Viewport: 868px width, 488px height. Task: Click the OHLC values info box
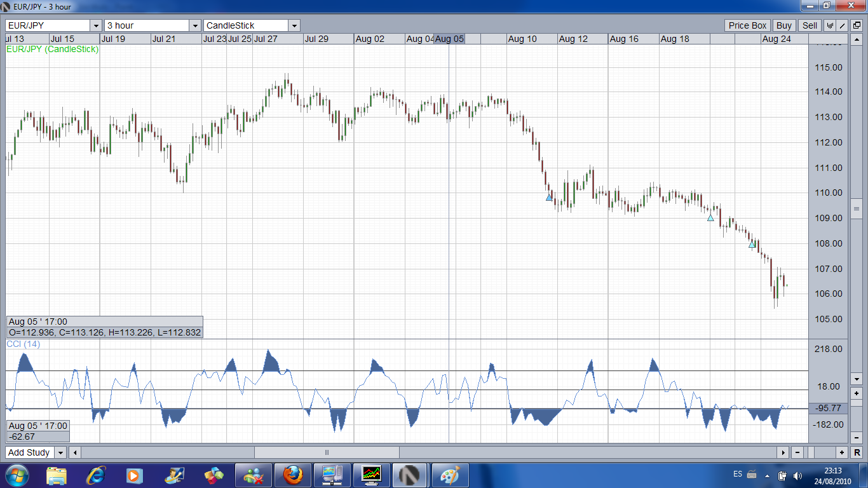(x=105, y=332)
